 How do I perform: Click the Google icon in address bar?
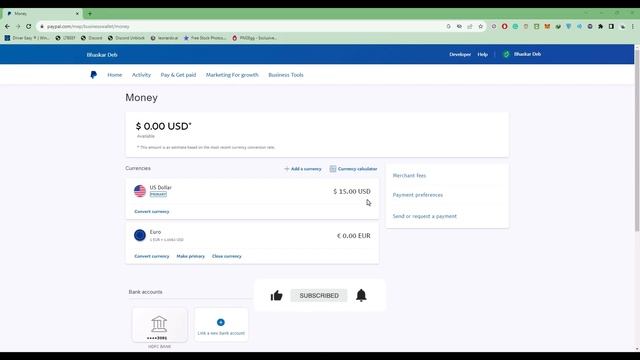click(449, 26)
